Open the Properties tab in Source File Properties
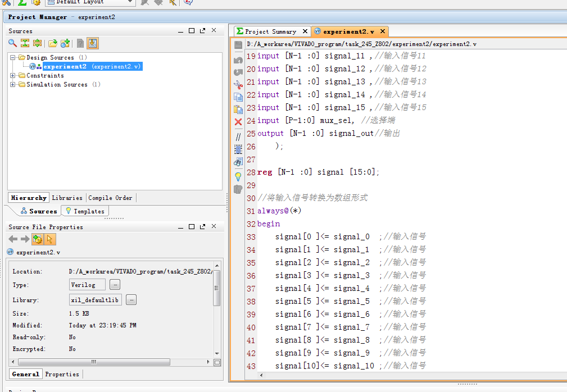The height and width of the screenshot is (392, 567). (62, 374)
